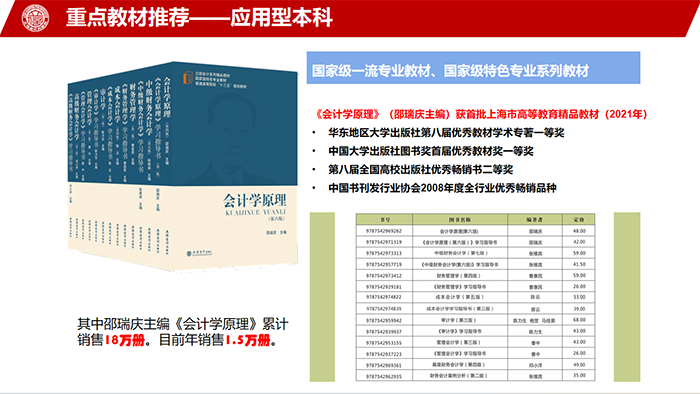Click the 书号 column header in the table
Screen dimensions: 700x394
384,220
